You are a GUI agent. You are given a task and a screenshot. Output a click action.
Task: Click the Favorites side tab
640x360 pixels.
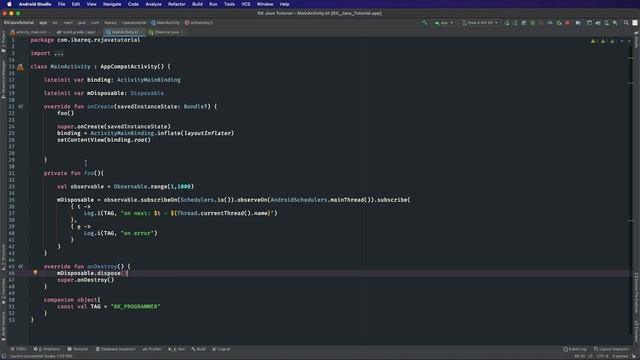coord(3,292)
